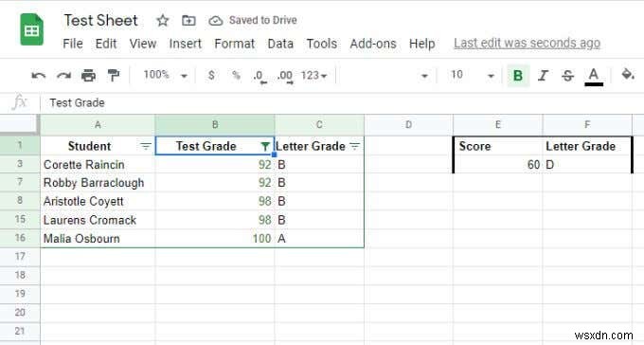This screenshot has height=345, width=644.
Task: Select the Malia Osbourn cell
Action: click(x=98, y=239)
